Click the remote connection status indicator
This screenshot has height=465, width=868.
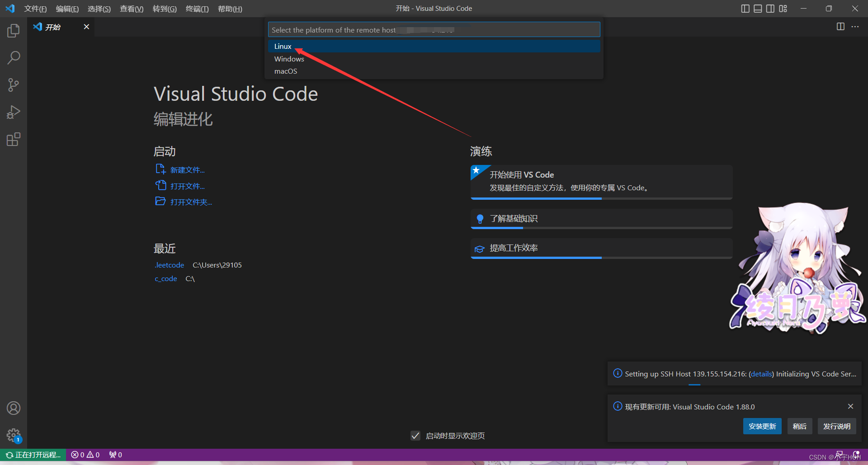(x=33, y=455)
